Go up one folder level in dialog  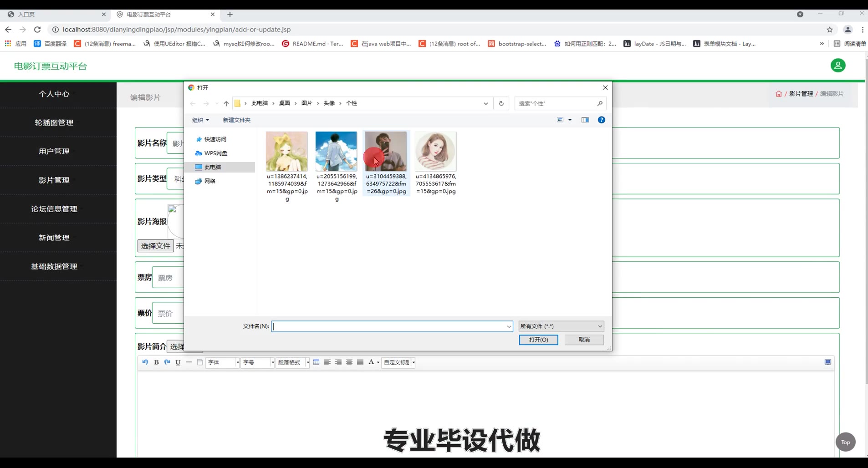click(x=226, y=103)
